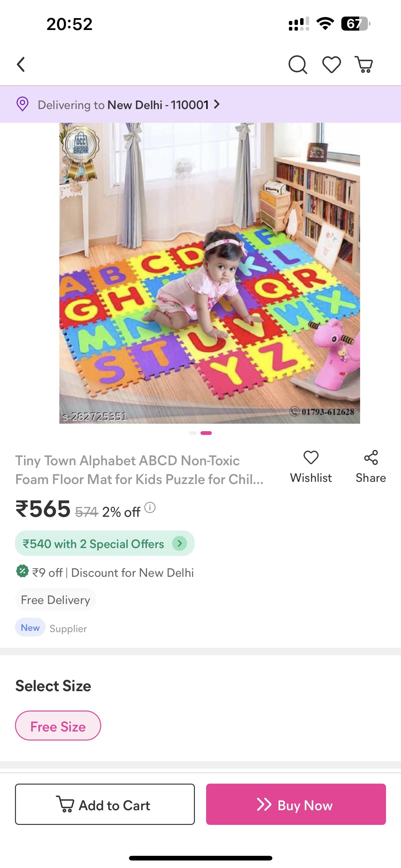Screen dimensions: 401x868
Task: Open wishlist via top heart icon
Action: click(332, 64)
